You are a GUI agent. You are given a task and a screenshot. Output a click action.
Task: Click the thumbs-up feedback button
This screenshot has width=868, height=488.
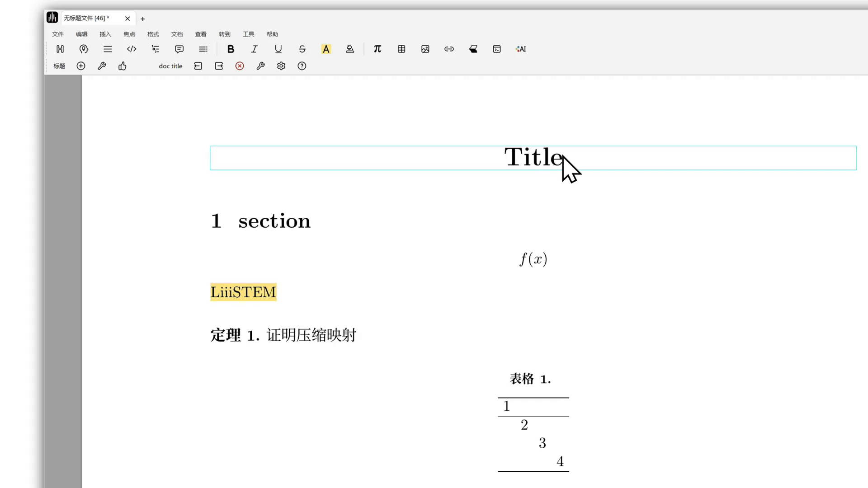pyautogui.click(x=122, y=66)
